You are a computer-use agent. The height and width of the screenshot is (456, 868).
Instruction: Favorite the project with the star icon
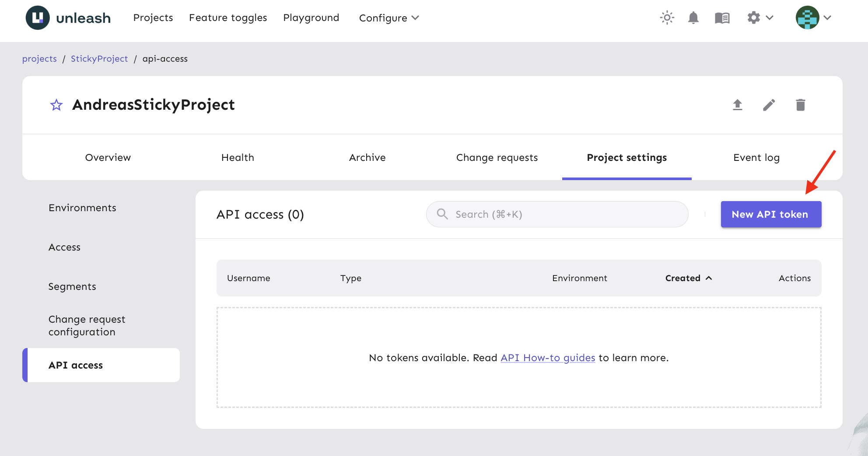56,105
